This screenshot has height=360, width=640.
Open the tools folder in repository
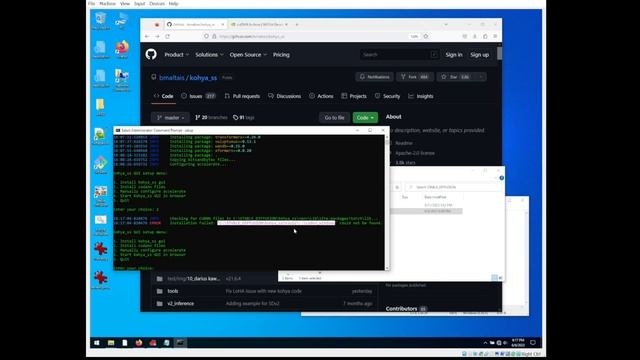pyautogui.click(x=173, y=291)
